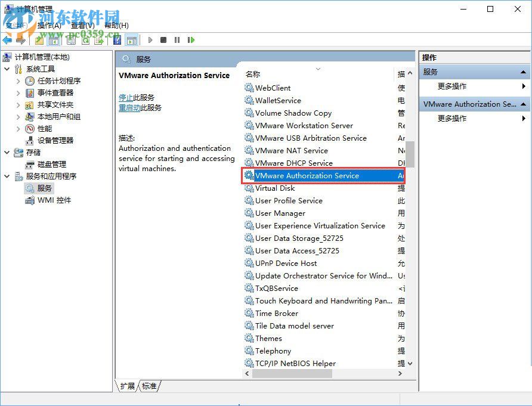Click the help question mark icon

coord(117,40)
